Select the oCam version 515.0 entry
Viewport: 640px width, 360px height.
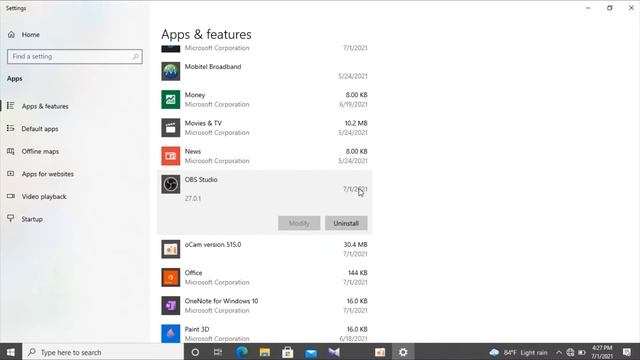[264, 249]
